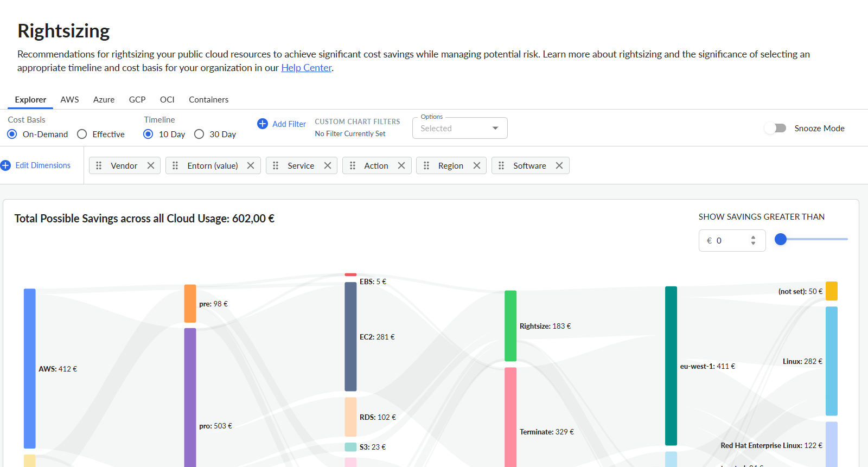Click the blue AWS Sankey node

pos(30,368)
